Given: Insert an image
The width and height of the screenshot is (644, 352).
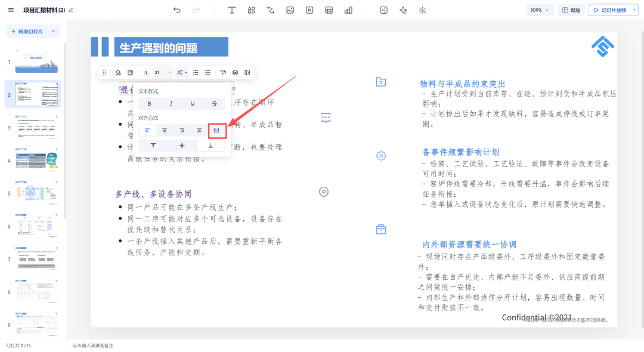Looking at the screenshot, I should (290, 10).
